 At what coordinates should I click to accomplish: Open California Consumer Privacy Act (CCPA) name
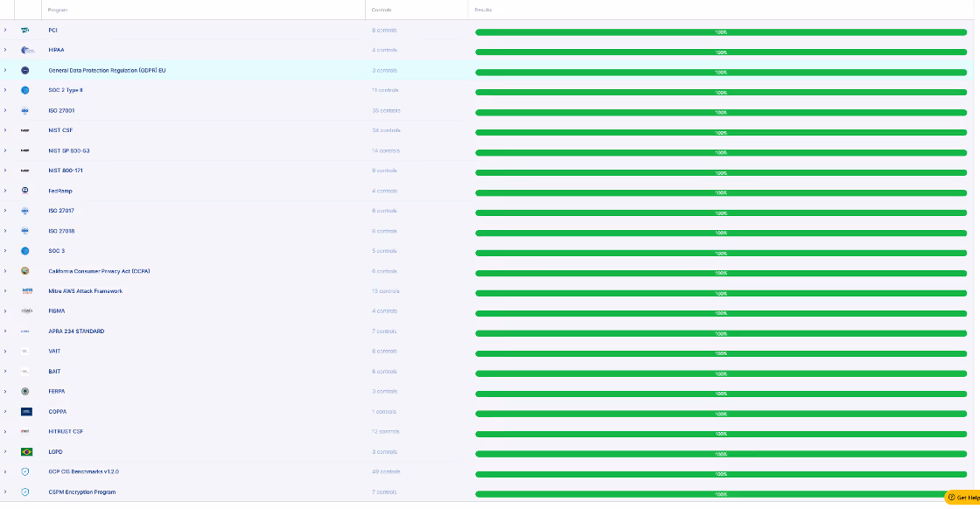coord(100,271)
